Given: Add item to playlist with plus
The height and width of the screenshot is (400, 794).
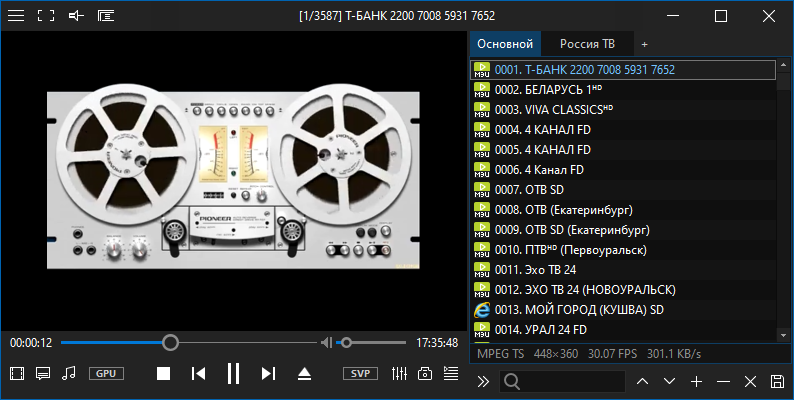Looking at the screenshot, I should pos(696,381).
